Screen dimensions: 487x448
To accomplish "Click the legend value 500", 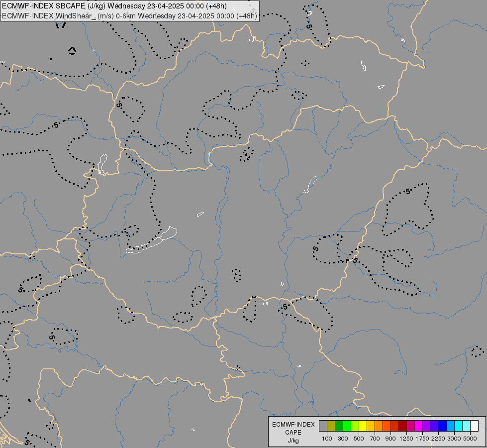I will (x=359, y=439).
